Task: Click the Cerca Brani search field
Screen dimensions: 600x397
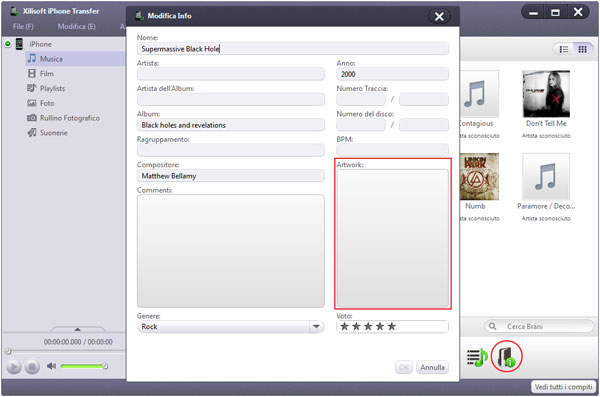Action: point(540,327)
